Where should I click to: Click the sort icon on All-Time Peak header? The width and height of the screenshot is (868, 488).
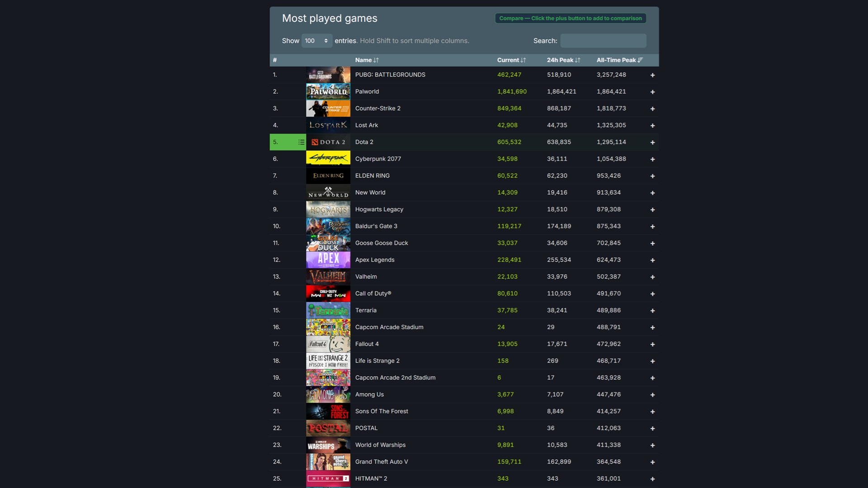pos(640,59)
